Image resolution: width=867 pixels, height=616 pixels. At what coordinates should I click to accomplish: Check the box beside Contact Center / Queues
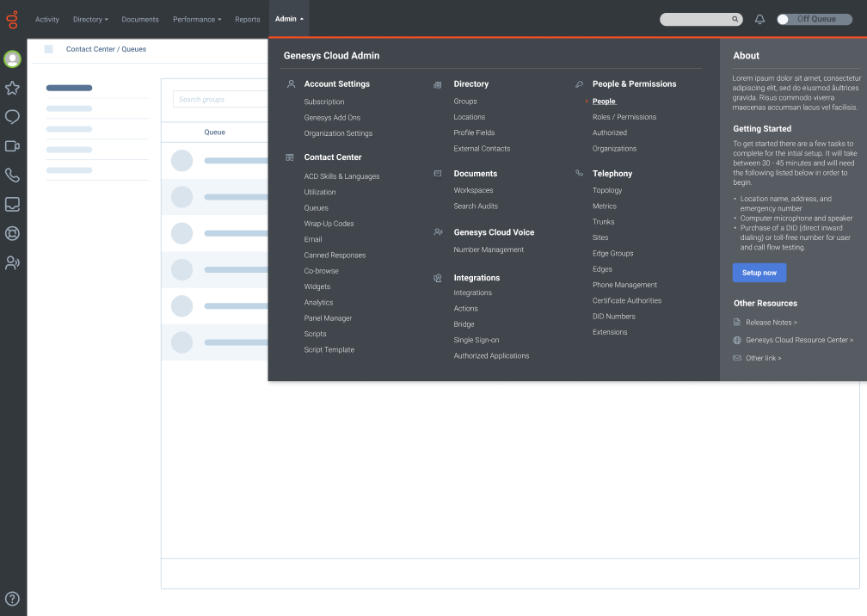[x=49, y=49]
